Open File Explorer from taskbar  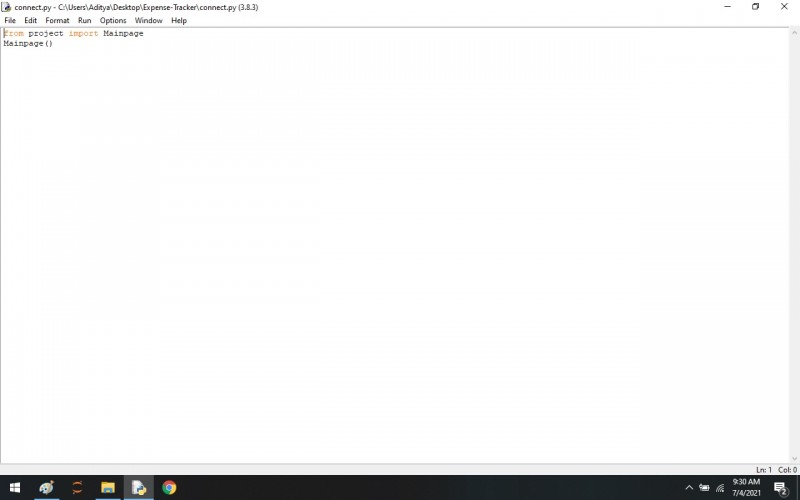tap(108, 488)
